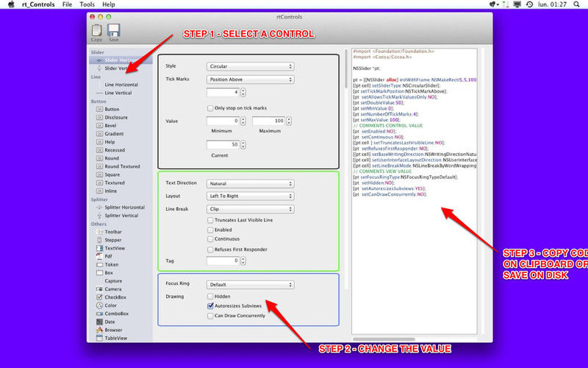Open Line Break dropdown showing Clip

[250, 209]
